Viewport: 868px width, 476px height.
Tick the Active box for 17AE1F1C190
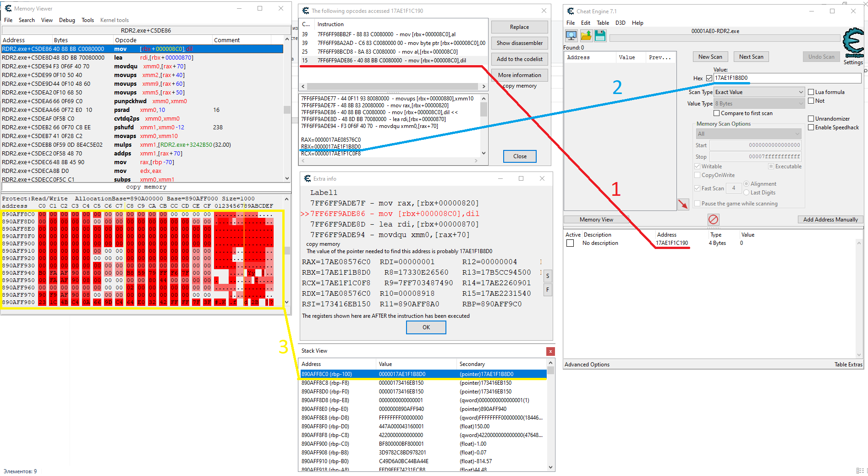point(570,243)
